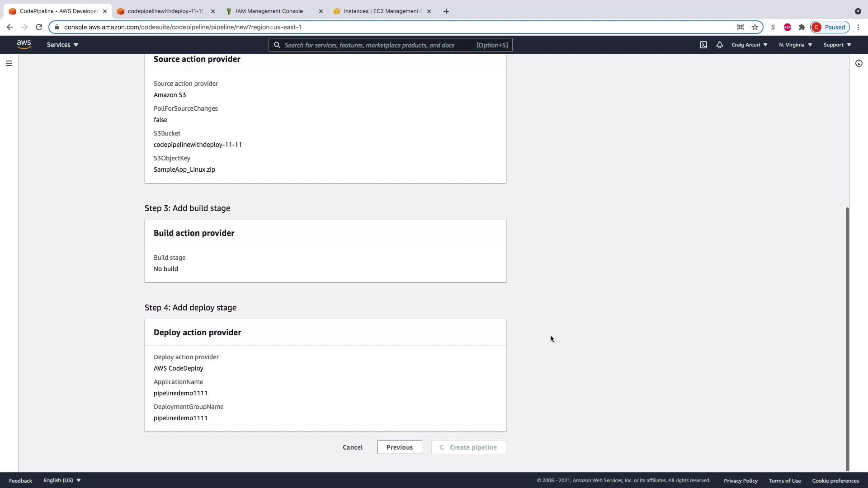This screenshot has width=868, height=488.
Task: Open the hamburger side navigation menu
Action: pyautogui.click(x=9, y=63)
